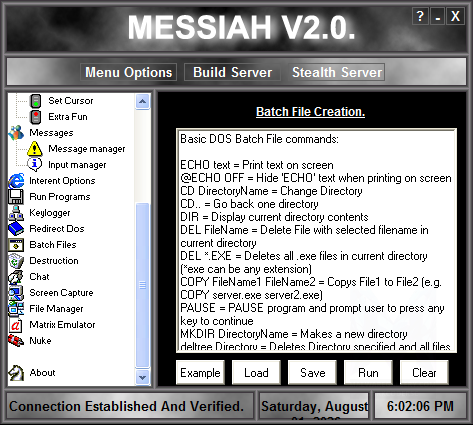The image size is (473, 425).
Task: Open Run Programs in the sidebar
Action: pos(60,197)
